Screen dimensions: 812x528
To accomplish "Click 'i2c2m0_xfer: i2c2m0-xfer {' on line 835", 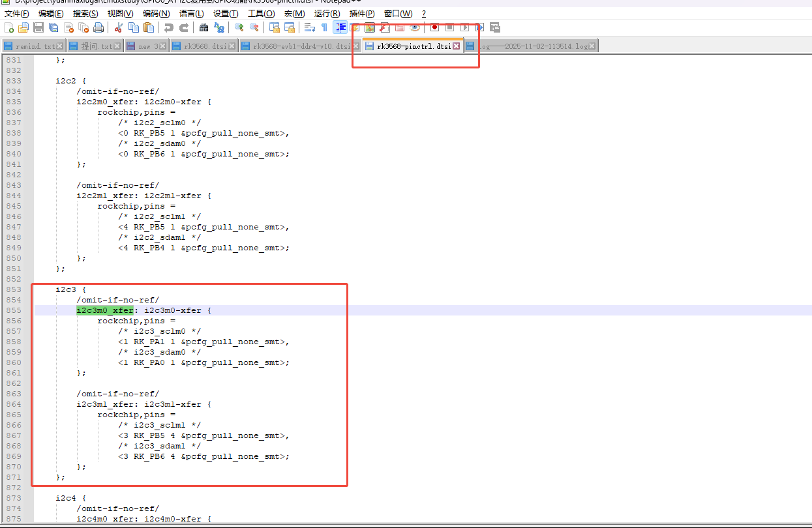I will (144, 102).
